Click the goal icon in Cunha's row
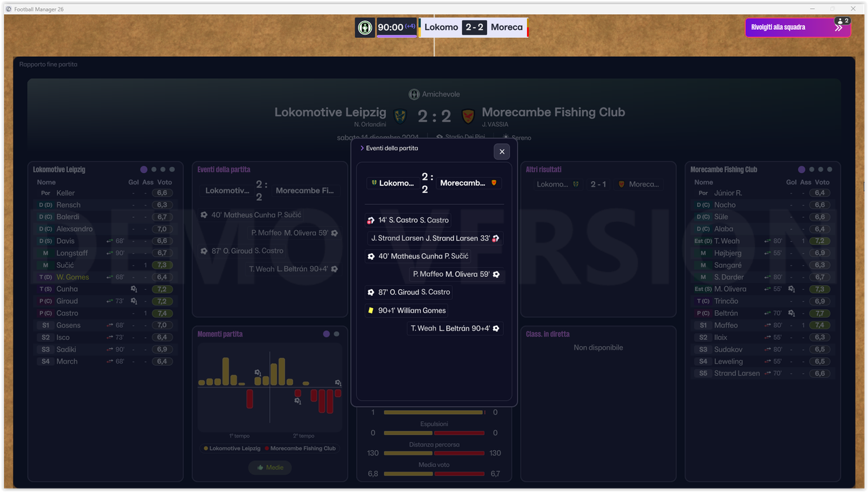This screenshot has width=868, height=492. (134, 289)
